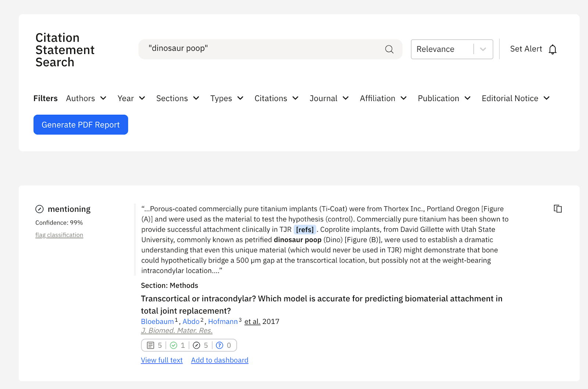Expand the Editorial Notice filter
Viewport: 588px width, 389px height.
(516, 99)
